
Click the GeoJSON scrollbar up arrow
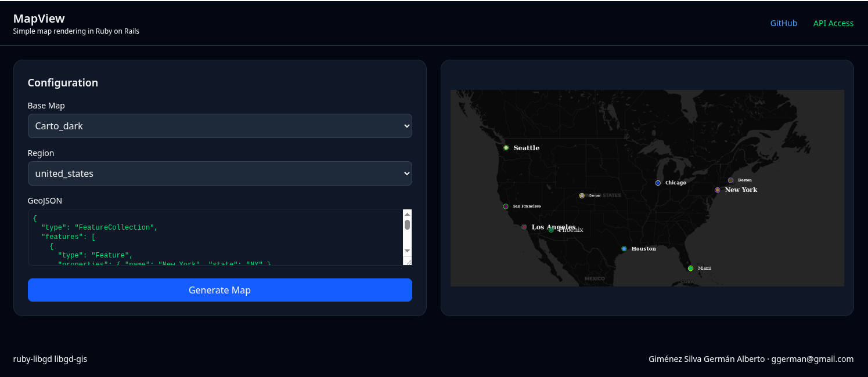(x=407, y=214)
